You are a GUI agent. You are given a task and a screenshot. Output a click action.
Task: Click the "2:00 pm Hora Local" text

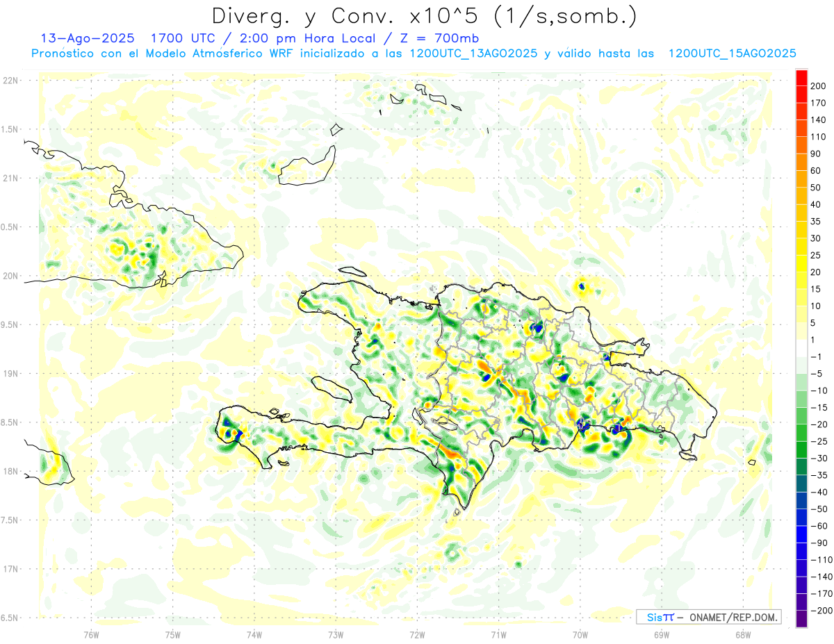pos(306,38)
